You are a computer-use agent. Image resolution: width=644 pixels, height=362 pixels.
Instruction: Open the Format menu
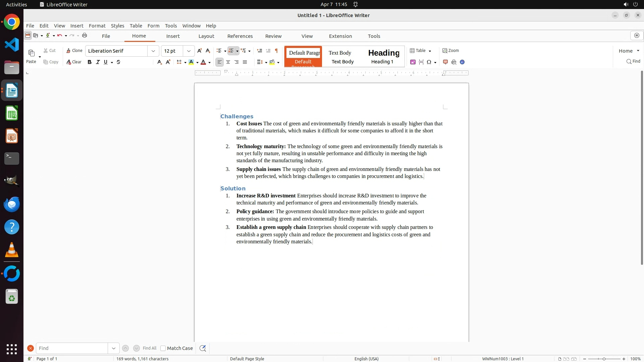coord(97,26)
